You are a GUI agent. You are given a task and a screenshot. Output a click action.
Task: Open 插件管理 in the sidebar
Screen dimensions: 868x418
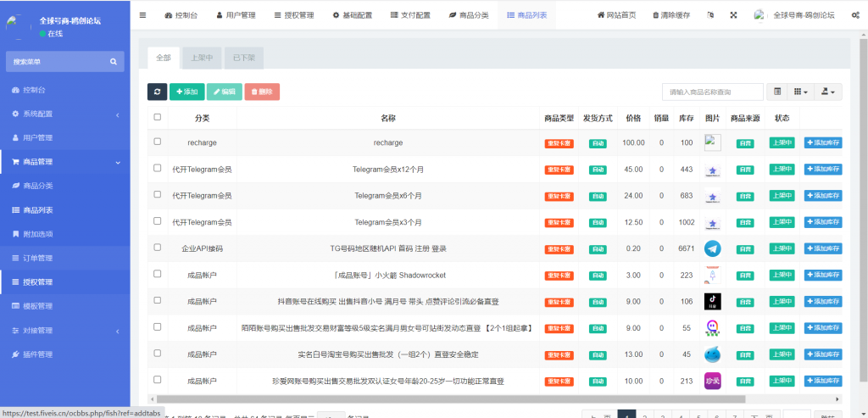coord(64,354)
